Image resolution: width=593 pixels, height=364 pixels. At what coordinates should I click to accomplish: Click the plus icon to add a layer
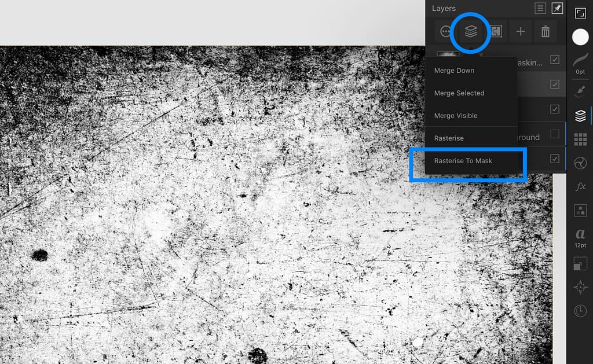pos(520,32)
